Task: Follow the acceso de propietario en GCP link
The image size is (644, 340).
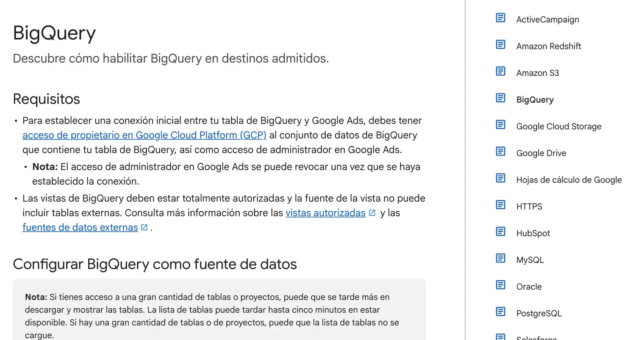Action: 144,135
